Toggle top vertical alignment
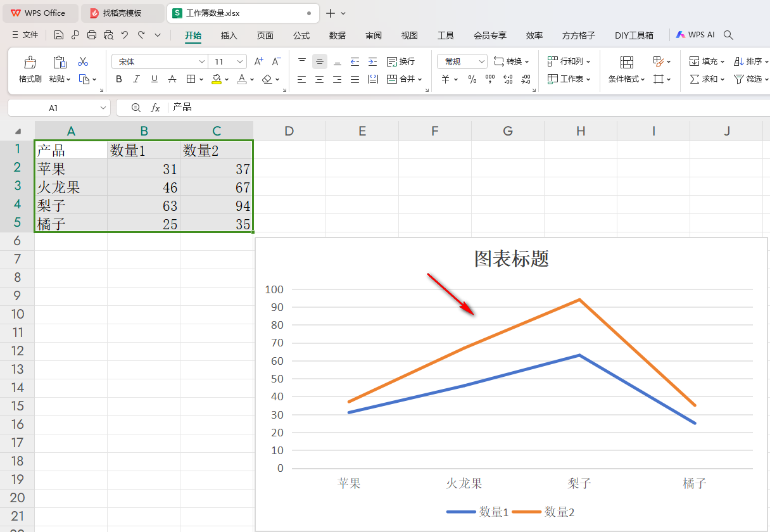The image size is (770, 532). [302, 61]
